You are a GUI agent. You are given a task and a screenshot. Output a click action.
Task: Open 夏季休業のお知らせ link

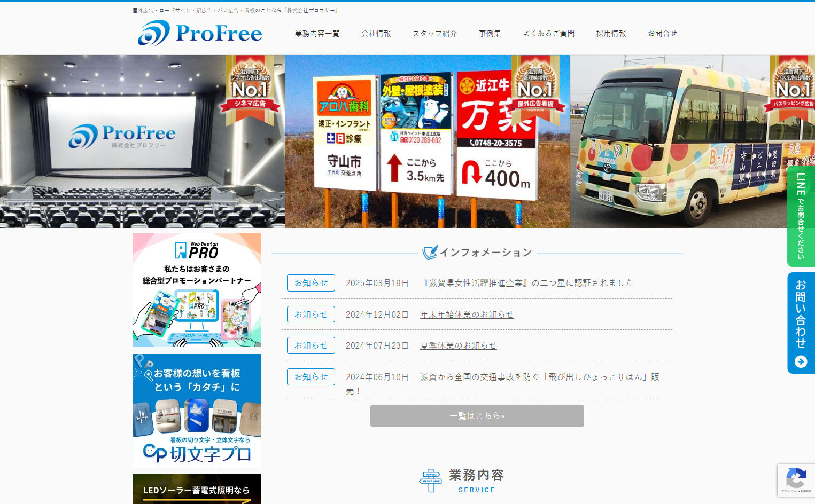point(459,345)
